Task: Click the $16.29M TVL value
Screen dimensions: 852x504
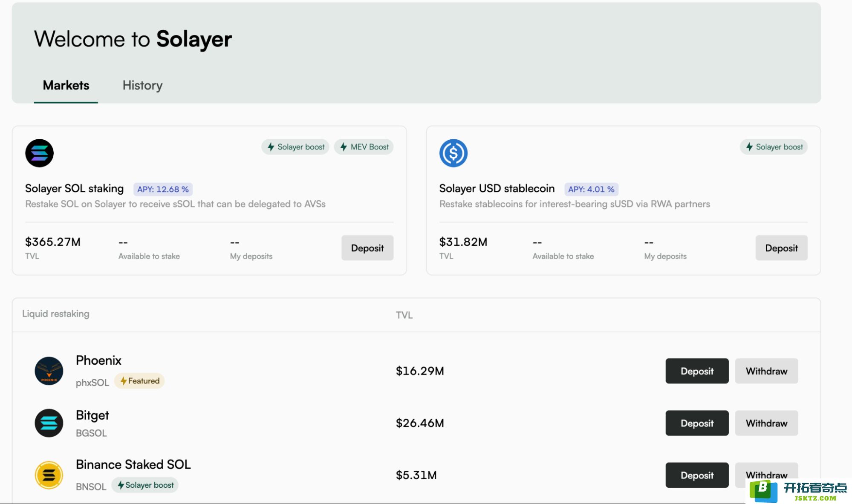Action: 420,371
